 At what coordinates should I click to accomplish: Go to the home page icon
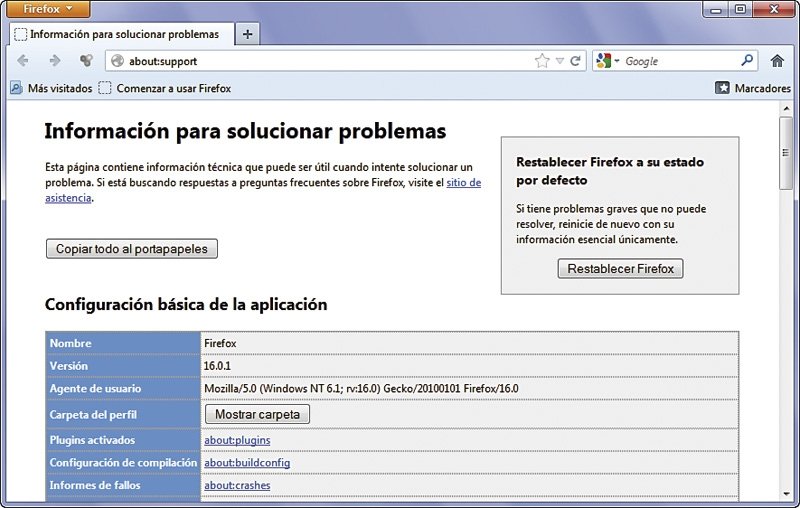click(777, 61)
